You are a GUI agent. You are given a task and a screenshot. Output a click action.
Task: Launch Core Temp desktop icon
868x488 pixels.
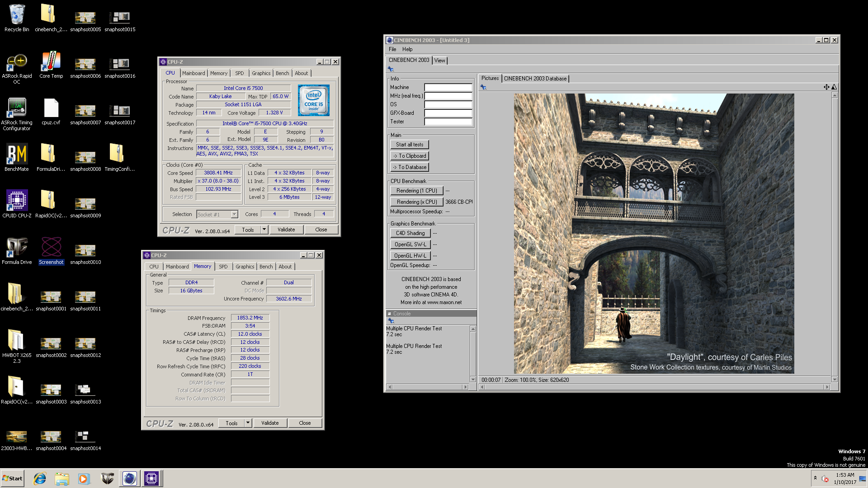[x=51, y=65]
